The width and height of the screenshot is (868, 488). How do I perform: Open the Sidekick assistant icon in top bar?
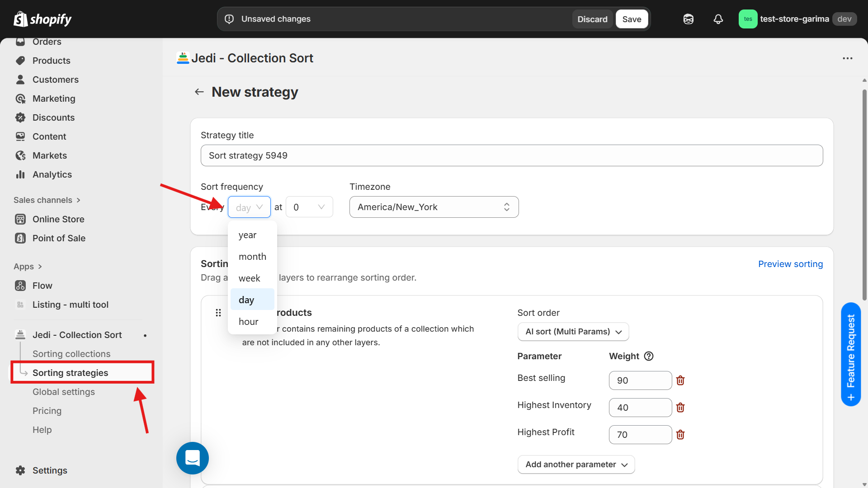coord(688,19)
